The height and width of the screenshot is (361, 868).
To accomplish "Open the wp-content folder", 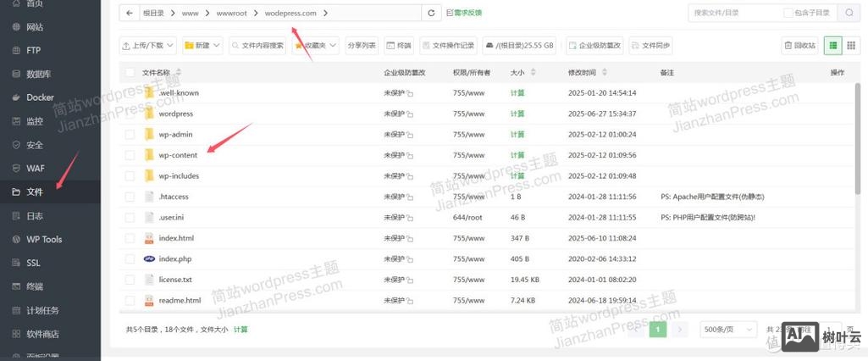I will pyautogui.click(x=177, y=155).
